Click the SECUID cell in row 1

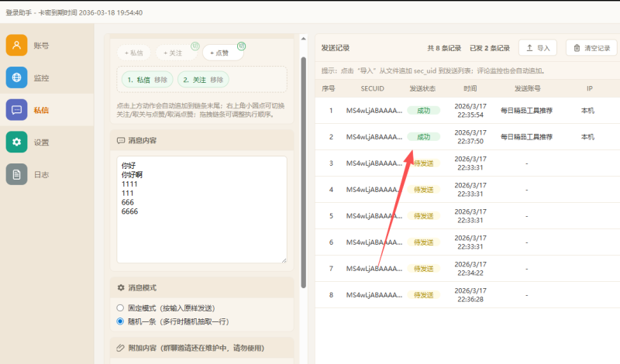374,111
